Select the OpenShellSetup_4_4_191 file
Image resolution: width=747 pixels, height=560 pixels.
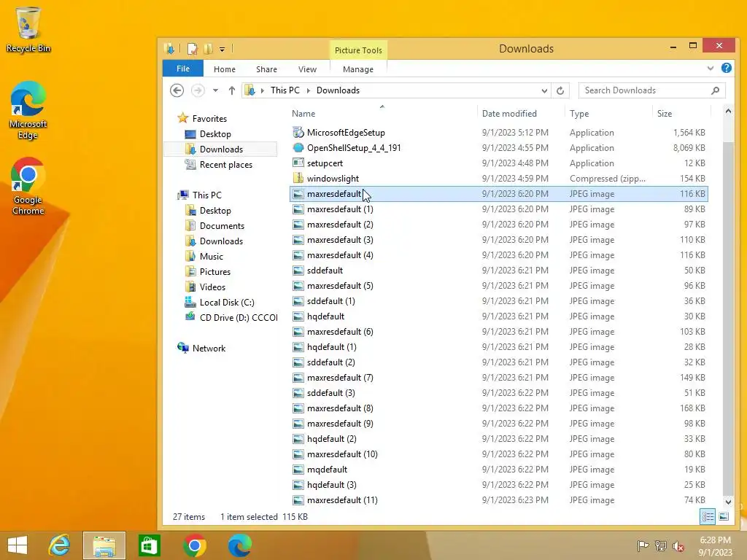[x=499, y=147]
